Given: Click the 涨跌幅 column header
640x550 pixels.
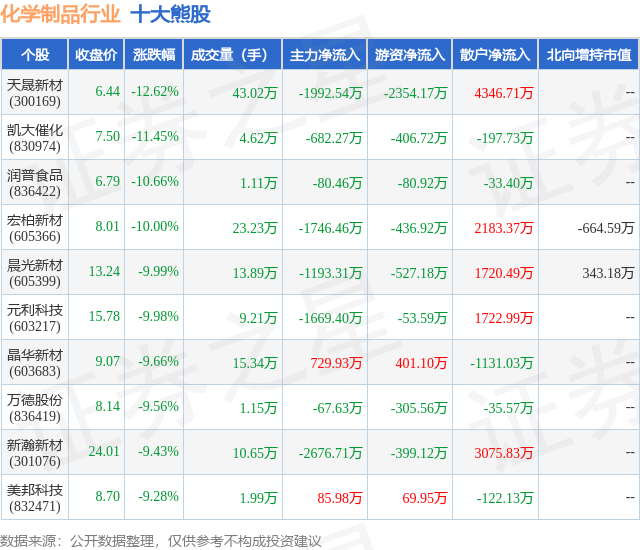Looking at the screenshot, I should 154,55.
